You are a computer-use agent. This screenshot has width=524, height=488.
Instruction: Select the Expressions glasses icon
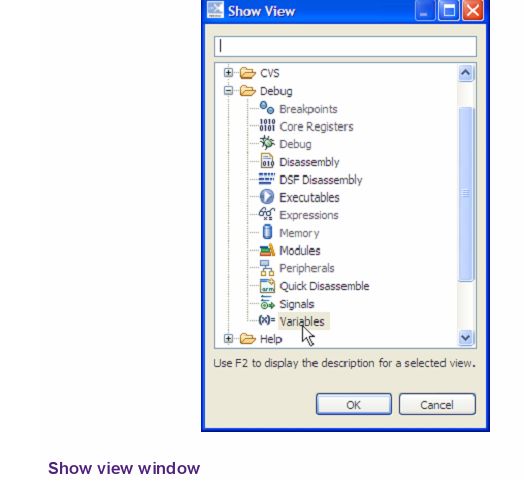tap(267, 214)
